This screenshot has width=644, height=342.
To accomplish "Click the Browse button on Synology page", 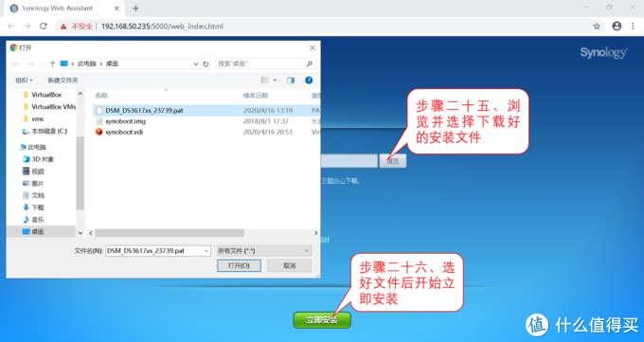I will pos(393,161).
